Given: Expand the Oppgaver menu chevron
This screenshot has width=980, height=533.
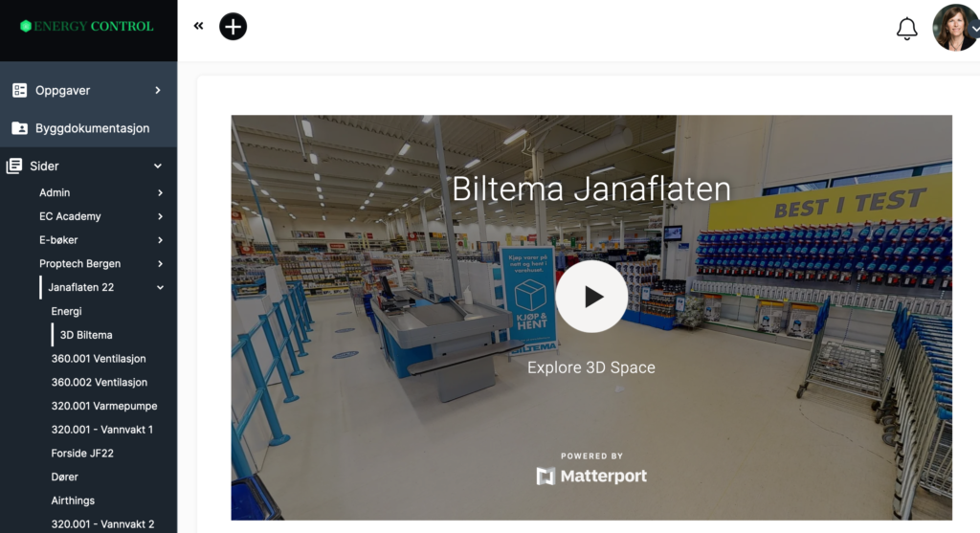Looking at the screenshot, I should [x=158, y=91].
